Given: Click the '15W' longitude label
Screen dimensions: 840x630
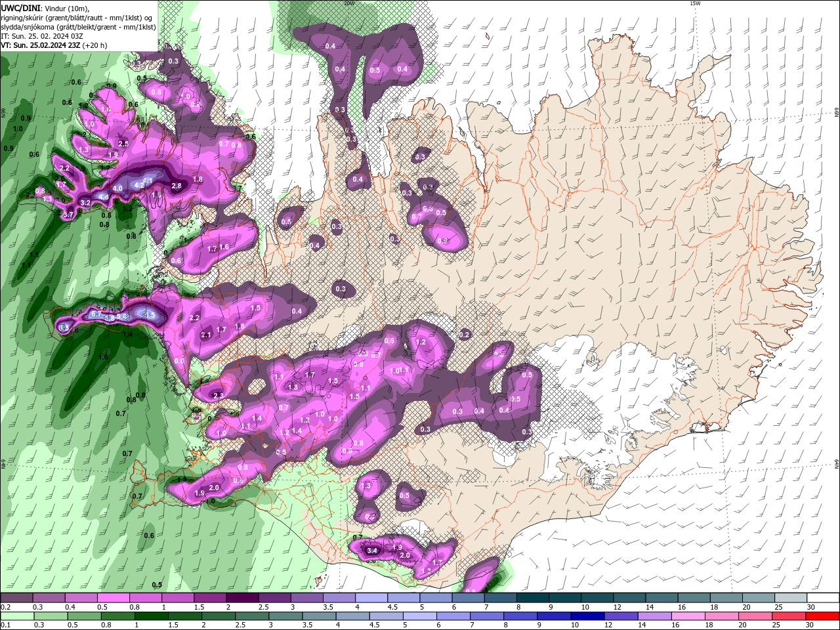Looking at the screenshot, I should tap(695, 3).
